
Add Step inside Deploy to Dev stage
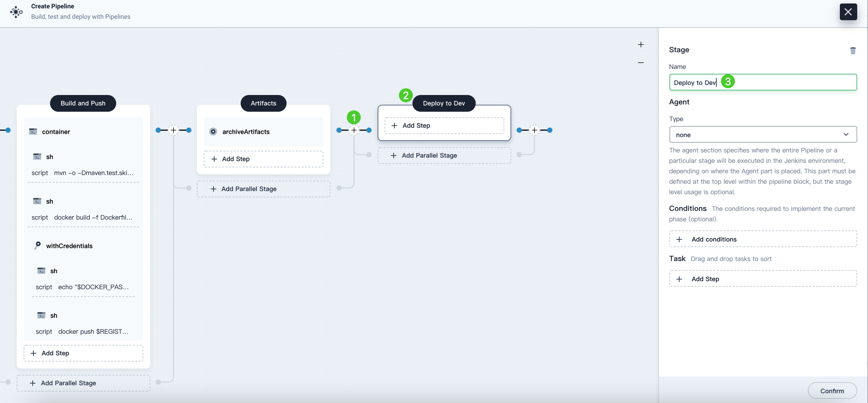(x=444, y=126)
